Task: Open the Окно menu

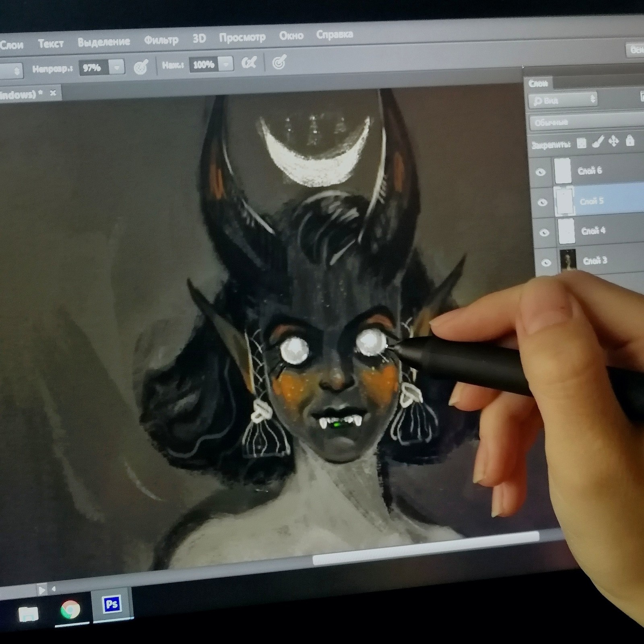Action: point(291,35)
